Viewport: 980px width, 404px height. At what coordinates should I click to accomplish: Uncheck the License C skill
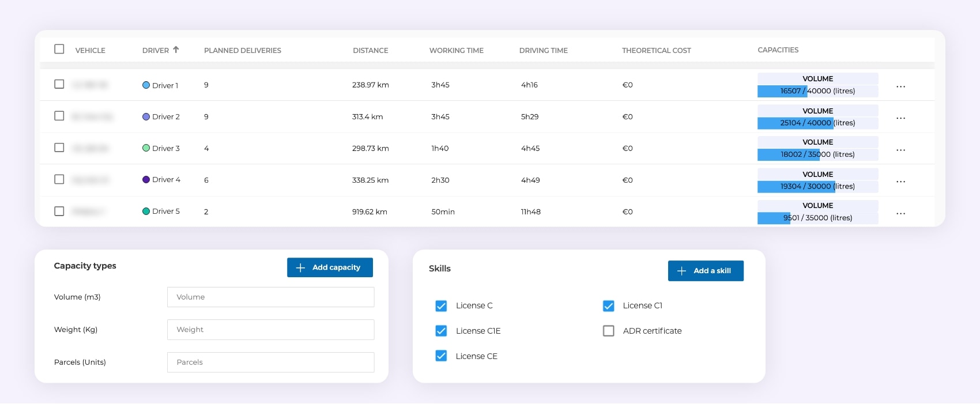[x=441, y=306]
